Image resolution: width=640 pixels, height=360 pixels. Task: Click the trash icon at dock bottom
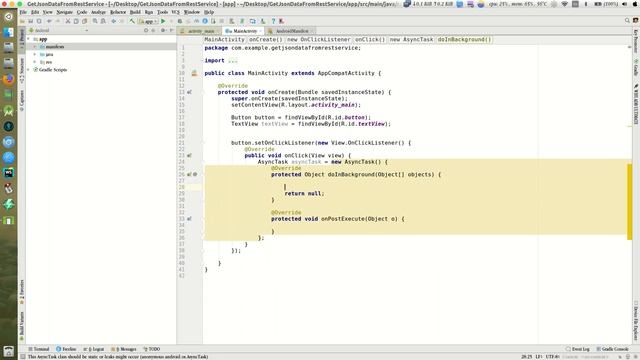click(9, 351)
